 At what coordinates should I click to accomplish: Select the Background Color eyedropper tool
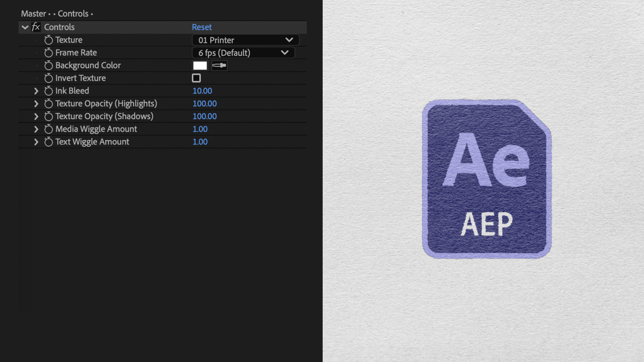click(x=219, y=65)
